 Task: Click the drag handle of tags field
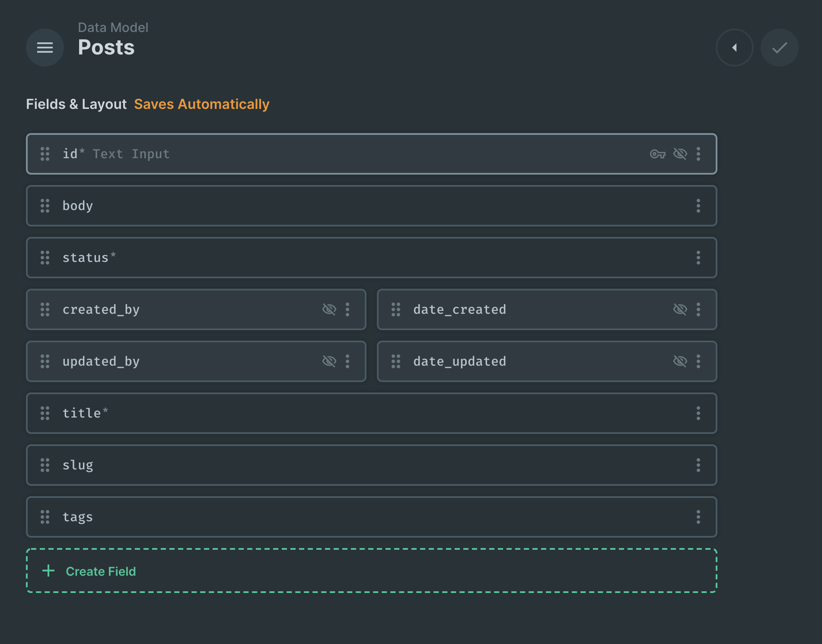[x=45, y=517]
